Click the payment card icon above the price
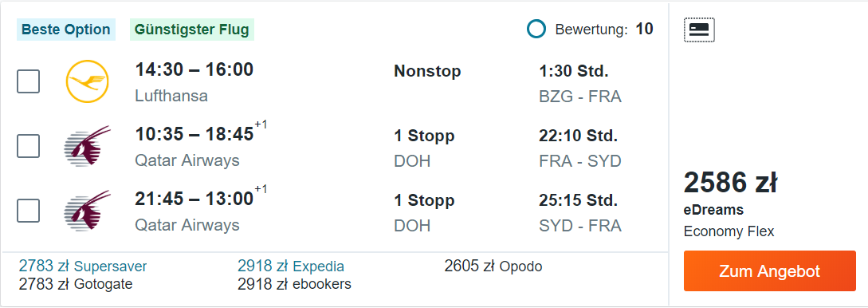Viewport: 868px width, 308px height. (x=699, y=30)
